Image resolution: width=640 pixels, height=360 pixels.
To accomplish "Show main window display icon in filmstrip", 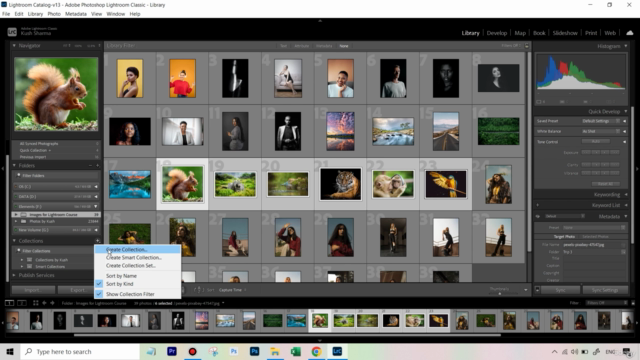I will (x=9, y=303).
